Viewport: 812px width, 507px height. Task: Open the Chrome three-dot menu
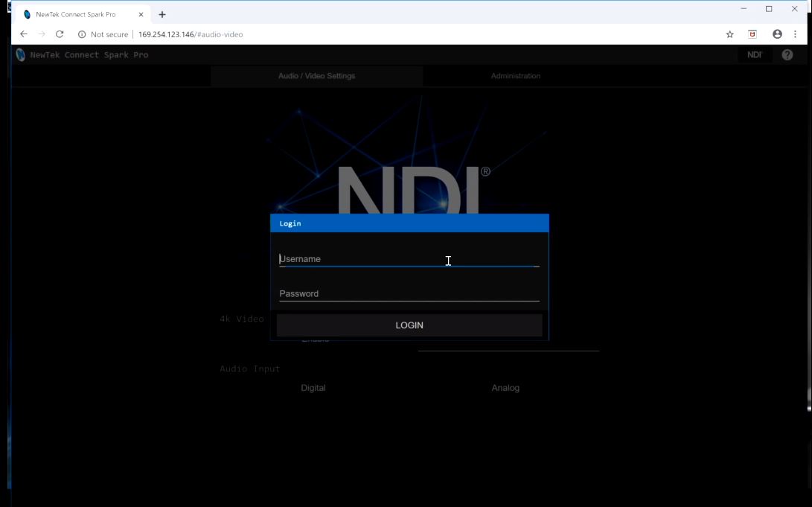pyautogui.click(x=795, y=34)
